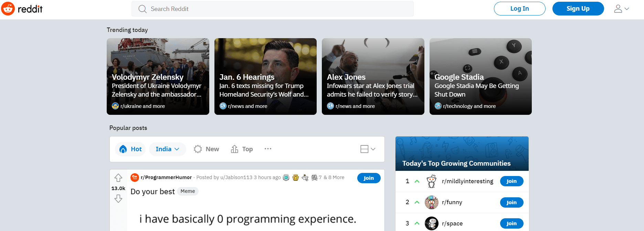Click 'Posted by' 3 hours ago timestamp
Viewport: 644px width, 231px height.
tap(267, 177)
